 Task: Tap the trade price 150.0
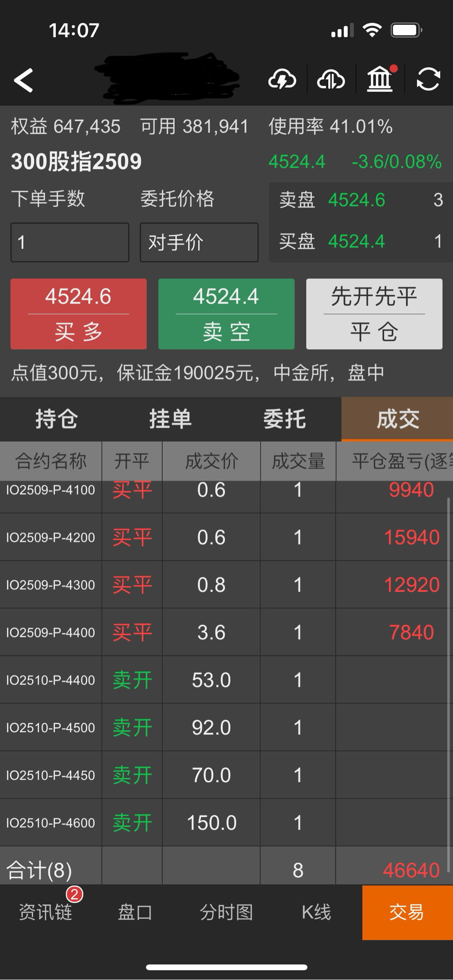tap(211, 823)
